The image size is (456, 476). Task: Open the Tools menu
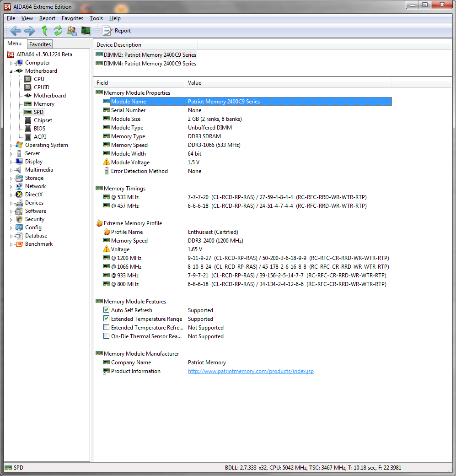coord(96,18)
